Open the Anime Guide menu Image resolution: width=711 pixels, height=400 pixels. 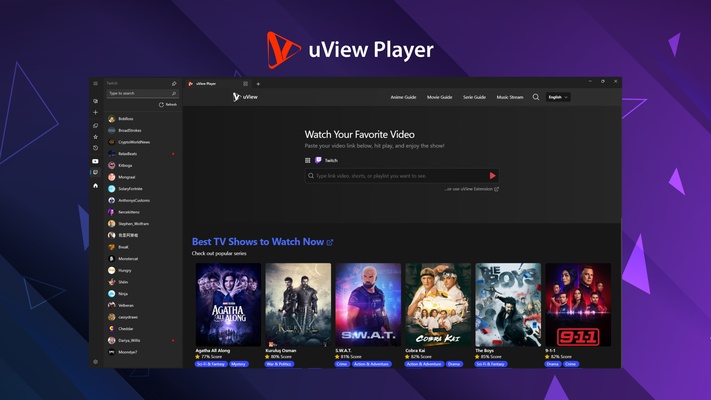(x=403, y=97)
